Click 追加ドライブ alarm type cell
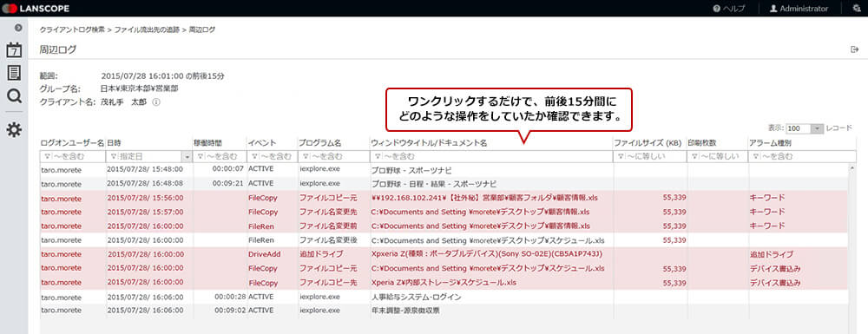868x334 pixels. (x=772, y=254)
